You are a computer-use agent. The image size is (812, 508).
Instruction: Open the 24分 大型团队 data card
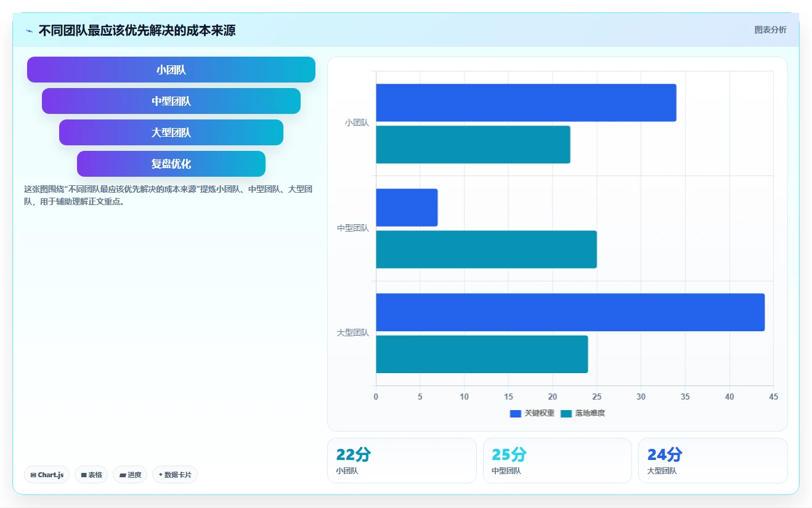tap(713, 461)
